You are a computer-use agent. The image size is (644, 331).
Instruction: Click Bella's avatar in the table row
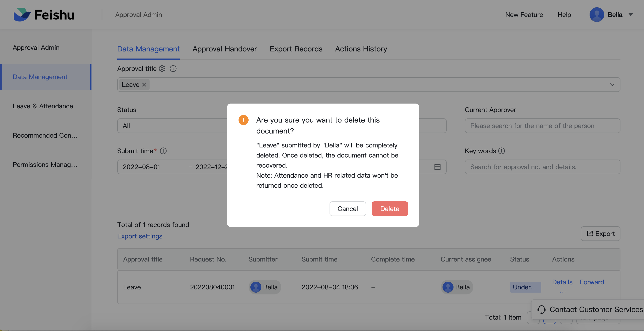point(256,287)
